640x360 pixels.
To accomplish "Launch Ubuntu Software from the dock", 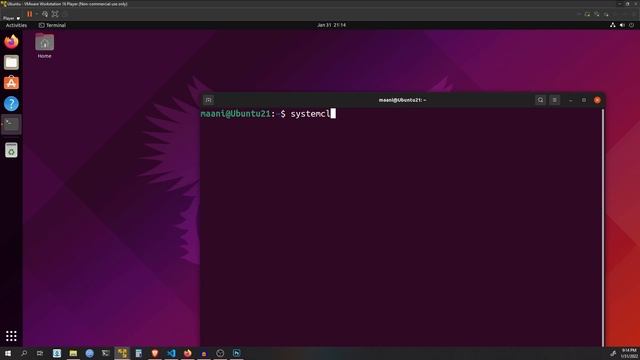I will (11, 83).
